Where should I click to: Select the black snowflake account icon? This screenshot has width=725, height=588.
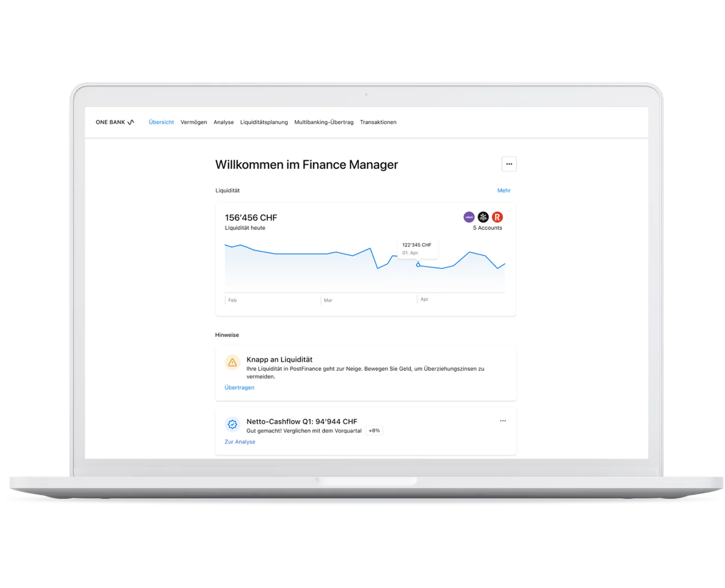pyautogui.click(x=483, y=217)
